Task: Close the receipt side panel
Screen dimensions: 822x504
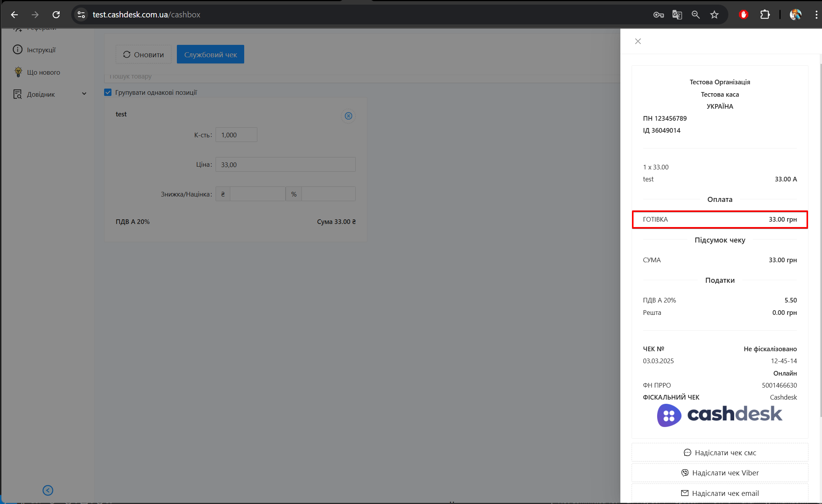Action: pos(638,41)
